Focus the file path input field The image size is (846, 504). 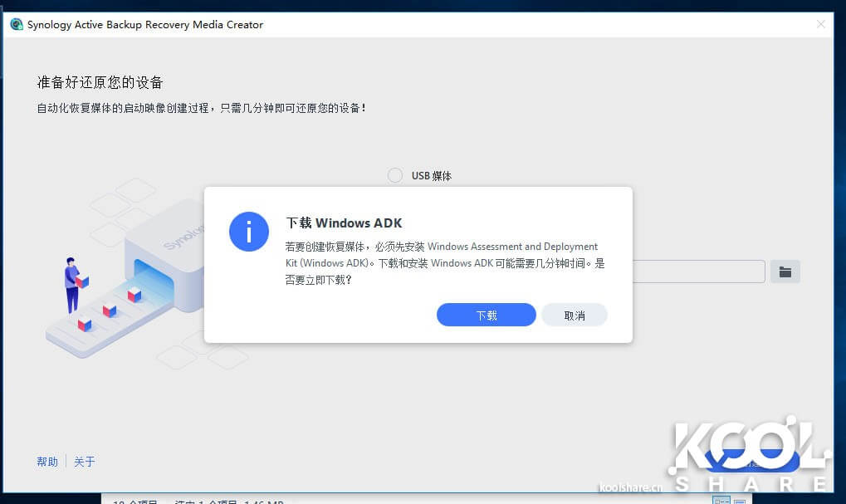697,272
